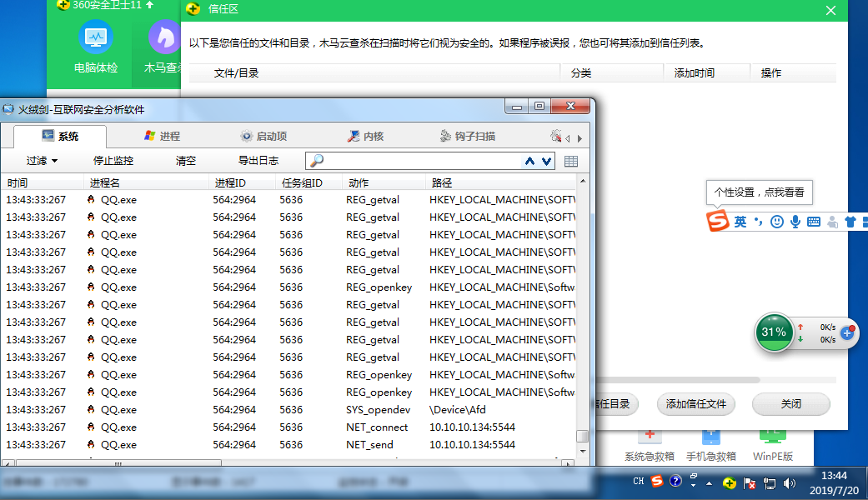Click 导出日志 to export the log
This screenshot has height=500, width=868.
258,160
